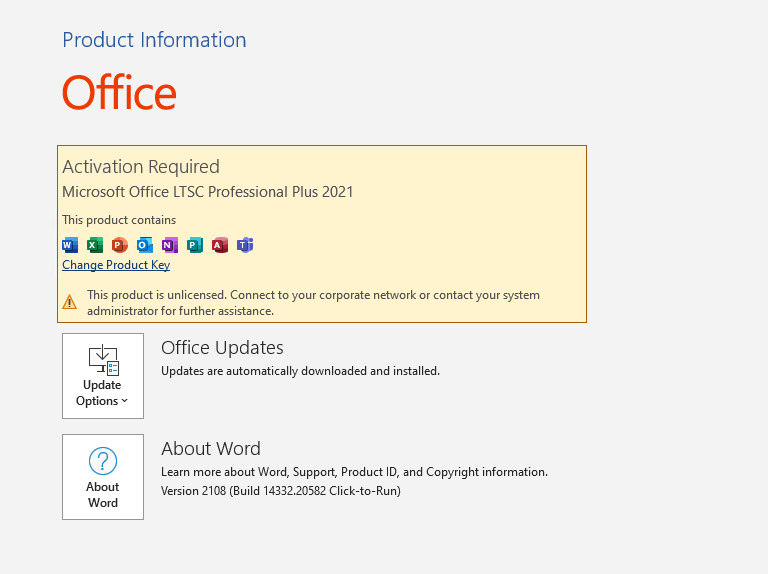The width and height of the screenshot is (768, 574).
Task: Click 'This product contains' label
Action: tap(119, 220)
